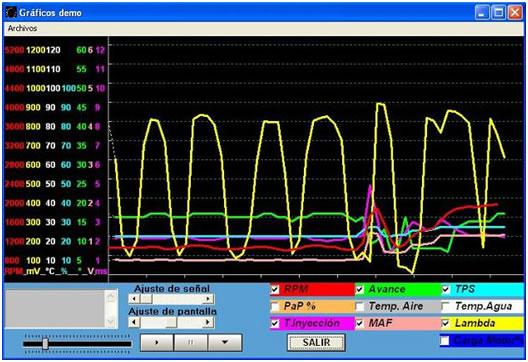Click the pause playback button
The image size is (528, 362).
[191, 342]
